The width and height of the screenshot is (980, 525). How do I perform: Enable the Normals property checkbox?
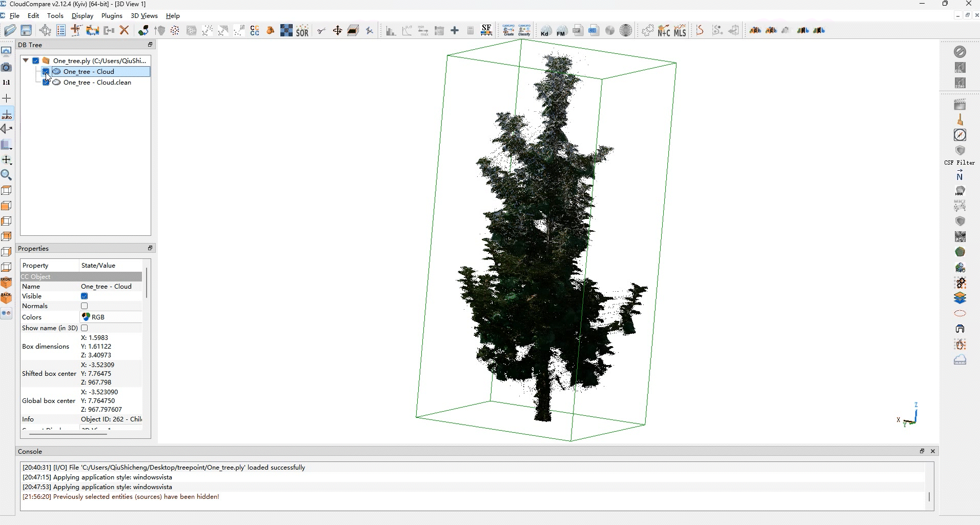pyautogui.click(x=85, y=306)
